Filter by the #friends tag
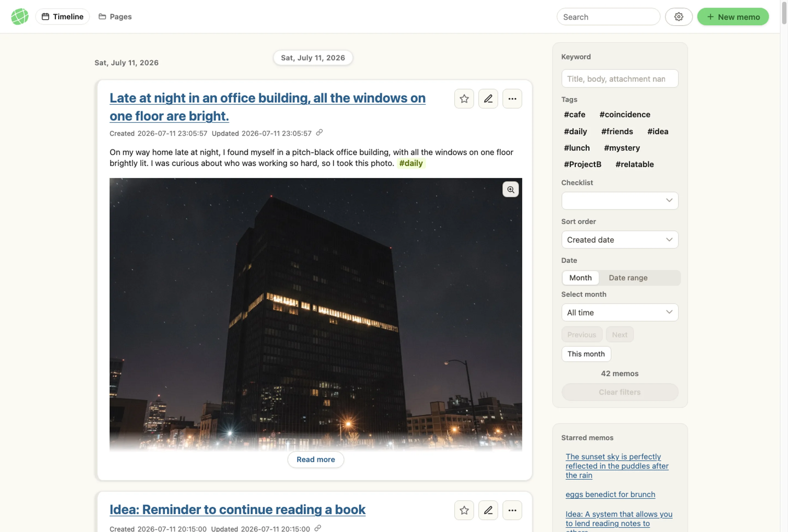The width and height of the screenshot is (788, 532). pyautogui.click(x=617, y=132)
